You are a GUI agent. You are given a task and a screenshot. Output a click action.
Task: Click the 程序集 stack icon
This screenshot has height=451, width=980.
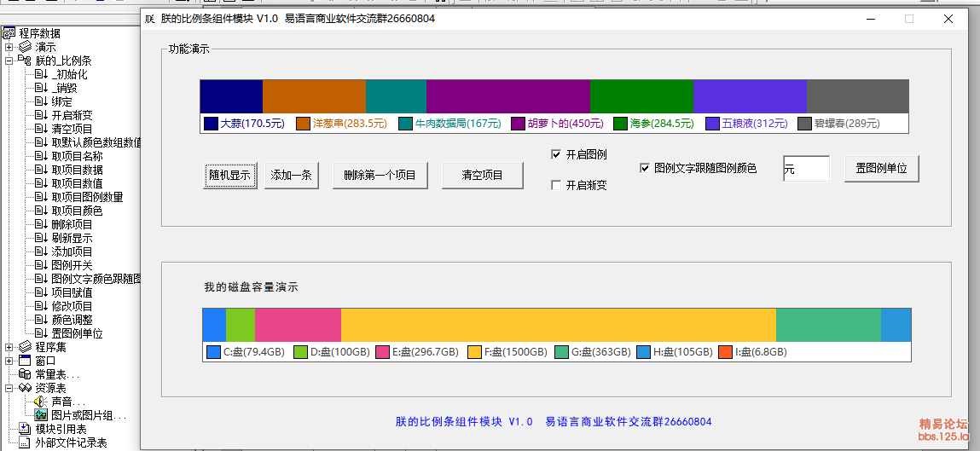coord(25,347)
